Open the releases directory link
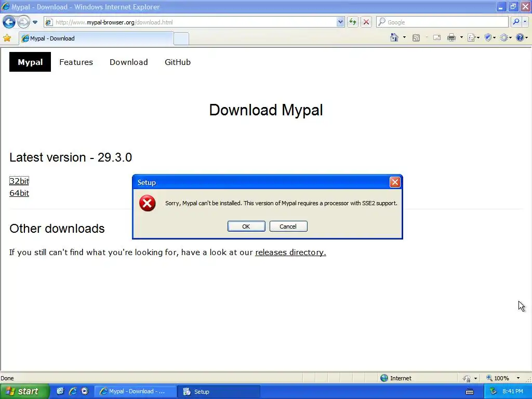Viewport: 532px width, 399px height. (290, 252)
